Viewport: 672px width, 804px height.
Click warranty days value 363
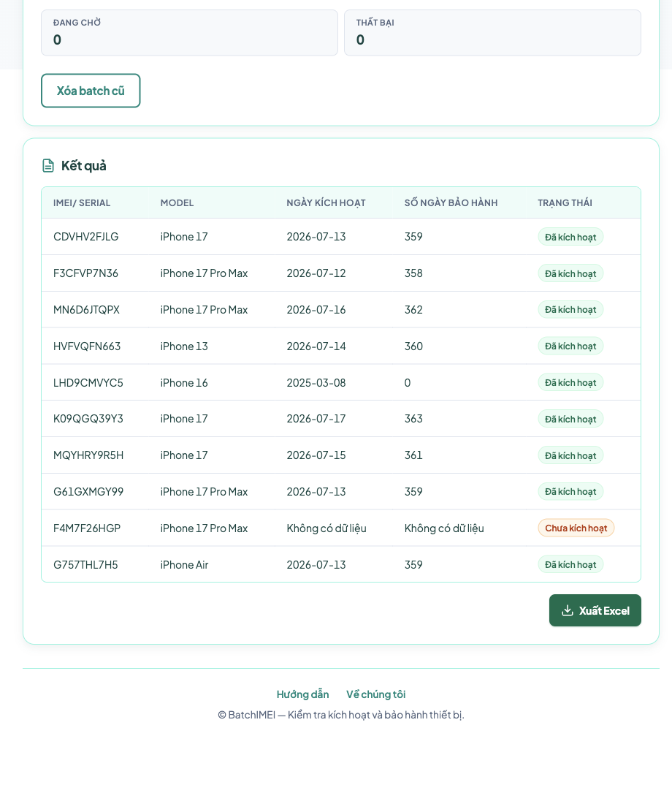tap(413, 418)
